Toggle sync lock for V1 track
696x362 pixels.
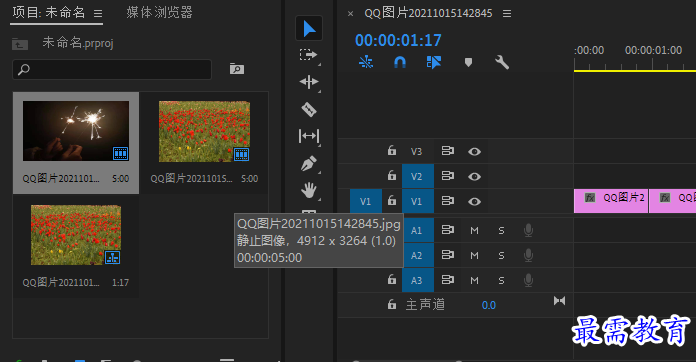pos(447,201)
